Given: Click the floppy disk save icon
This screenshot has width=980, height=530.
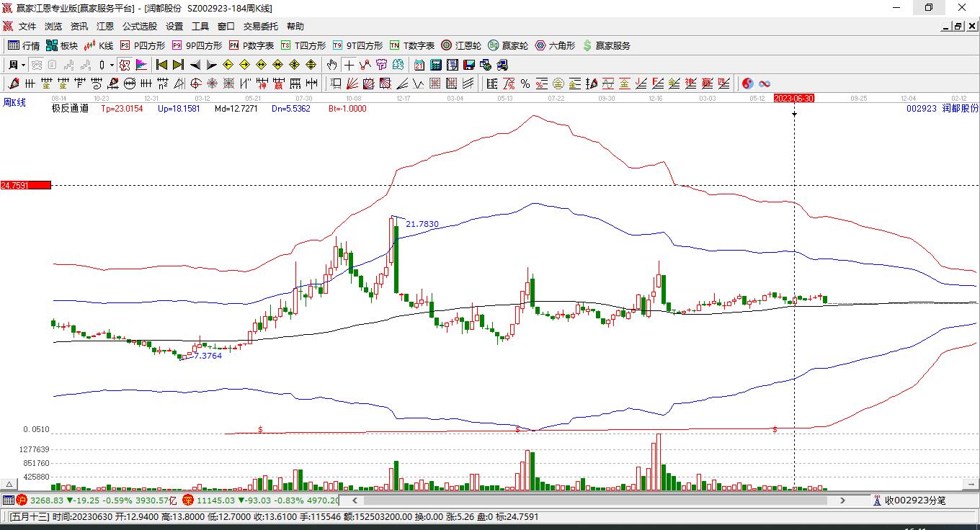Looking at the screenshot, I should (468, 65).
